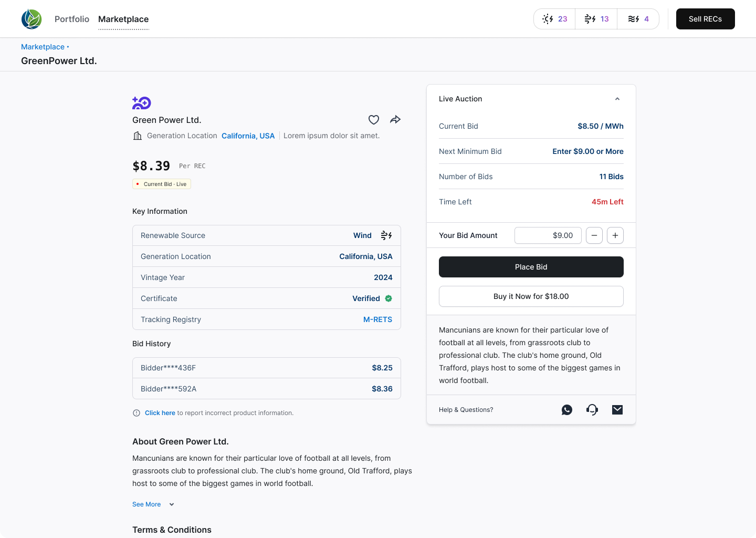
Task: Collapse the Live Auction panel
Action: click(x=617, y=99)
